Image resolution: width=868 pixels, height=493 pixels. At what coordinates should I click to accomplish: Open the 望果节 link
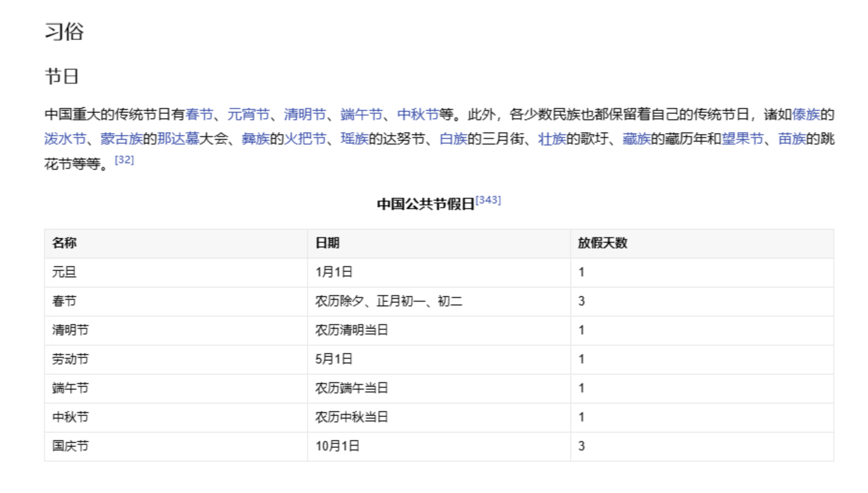point(743,139)
